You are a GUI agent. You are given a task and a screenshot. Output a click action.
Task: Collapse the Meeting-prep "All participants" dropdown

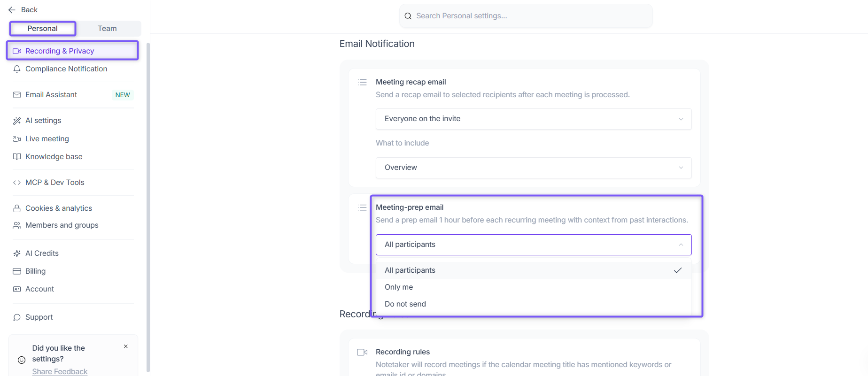534,245
